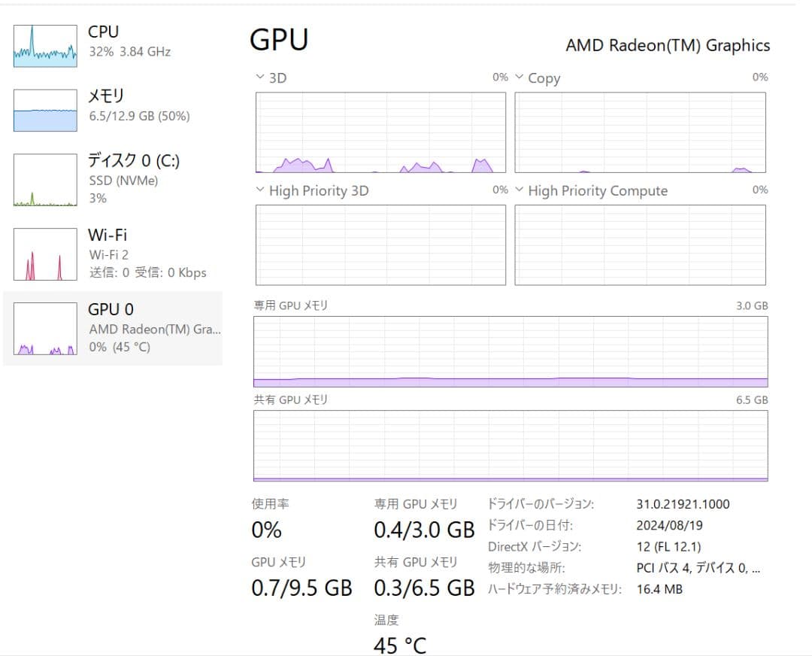Click the Copy engine graph area
The width and height of the screenshot is (812, 656).
[640, 134]
